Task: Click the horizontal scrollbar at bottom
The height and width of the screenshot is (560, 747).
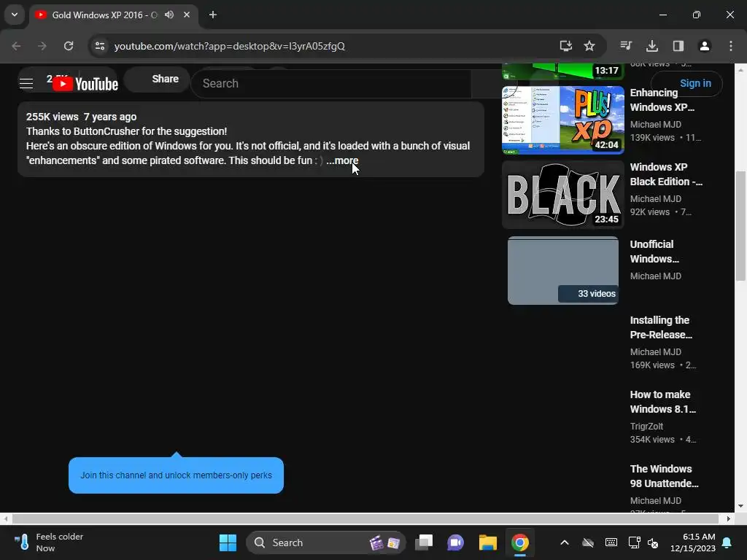Action: (365, 518)
